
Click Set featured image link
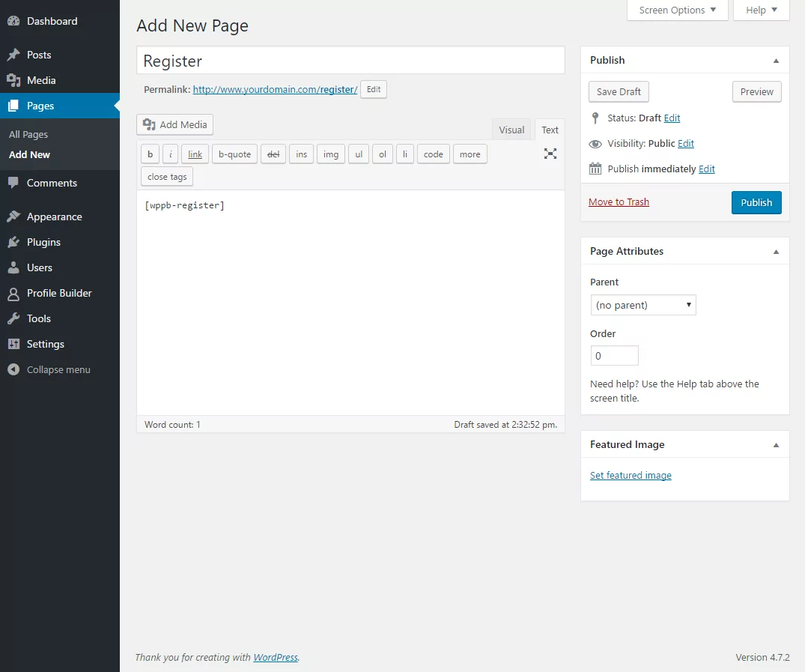[x=631, y=475]
